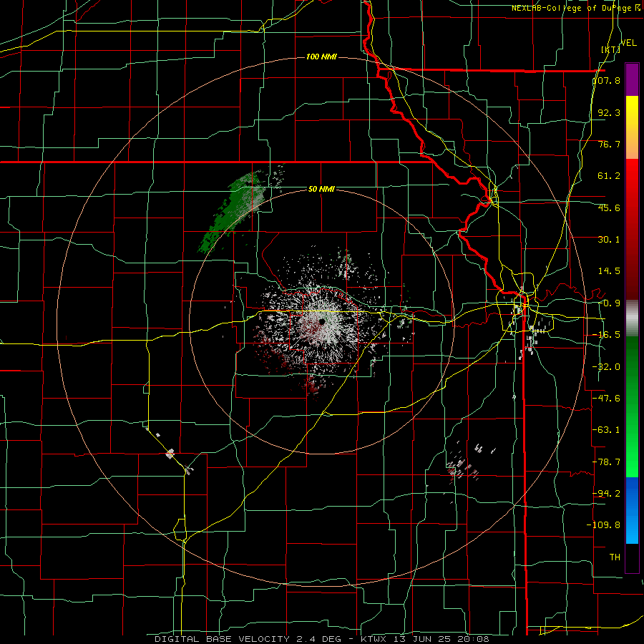Click the -109.8 velocity scale value
Image resolution: width=644 pixels, height=644 pixels.
pyautogui.click(x=603, y=525)
